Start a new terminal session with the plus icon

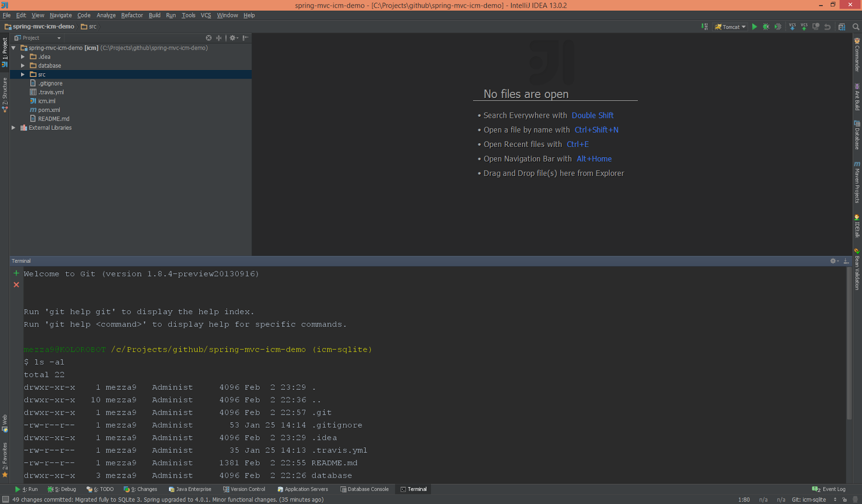(x=16, y=273)
